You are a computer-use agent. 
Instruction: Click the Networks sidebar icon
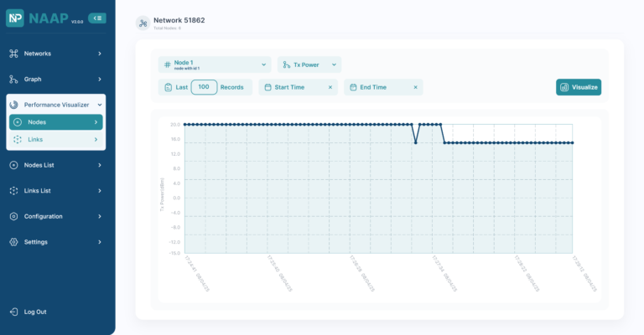(13, 54)
